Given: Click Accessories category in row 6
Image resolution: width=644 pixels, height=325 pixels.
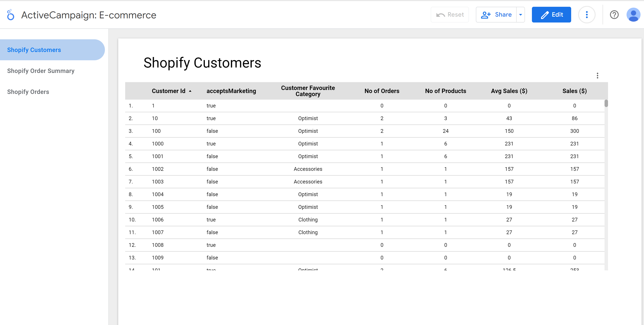Looking at the screenshot, I should click(x=308, y=169).
